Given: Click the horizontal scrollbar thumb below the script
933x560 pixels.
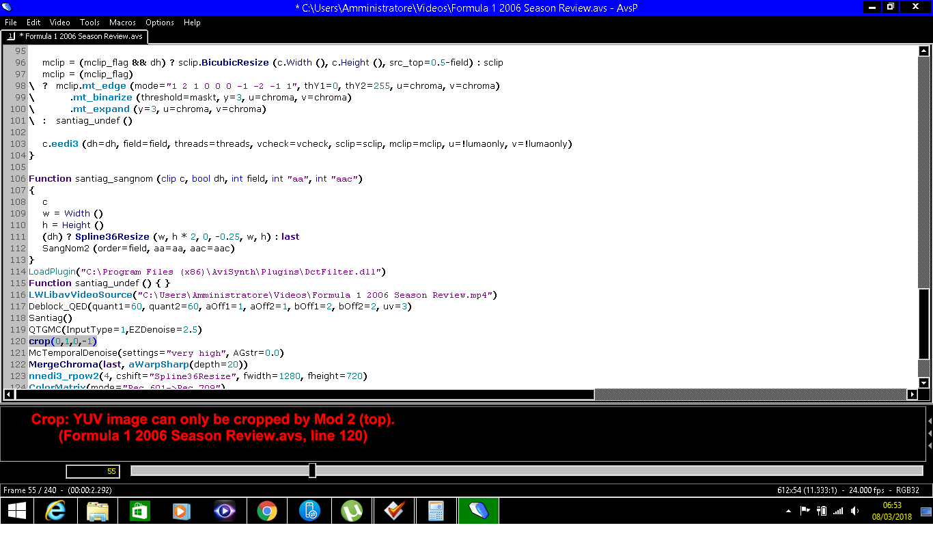Looking at the screenshot, I should tap(305, 395).
